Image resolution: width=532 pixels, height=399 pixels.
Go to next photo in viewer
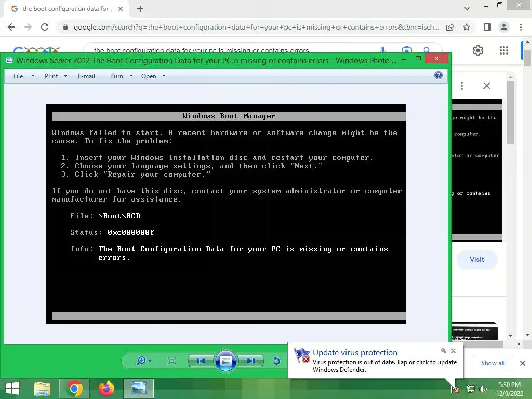click(251, 361)
